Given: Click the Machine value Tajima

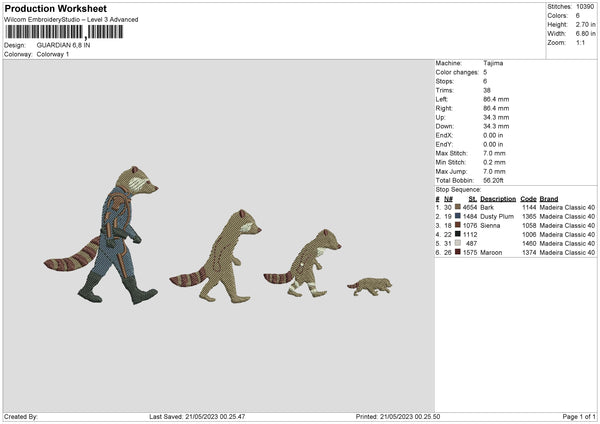Looking at the screenshot, I should pos(493,63).
